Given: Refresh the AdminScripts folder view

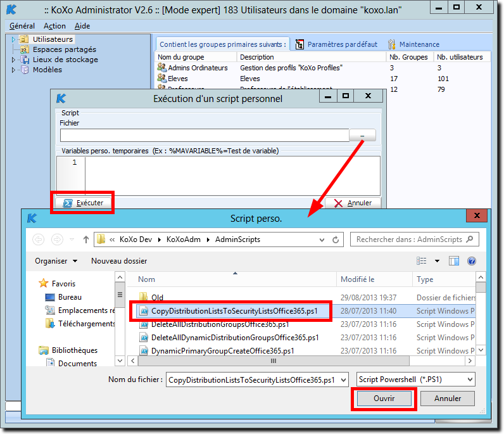Looking at the screenshot, I should pyautogui.click(x=336, y=239).
